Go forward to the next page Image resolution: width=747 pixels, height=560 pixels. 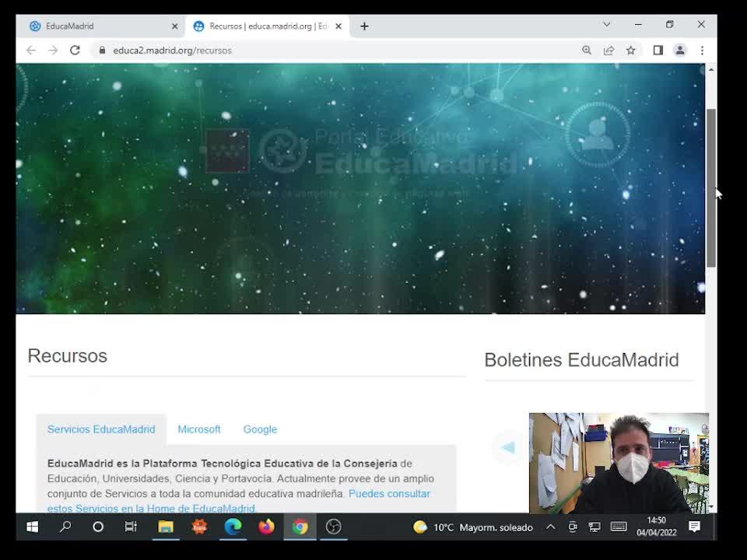point(53,51)
